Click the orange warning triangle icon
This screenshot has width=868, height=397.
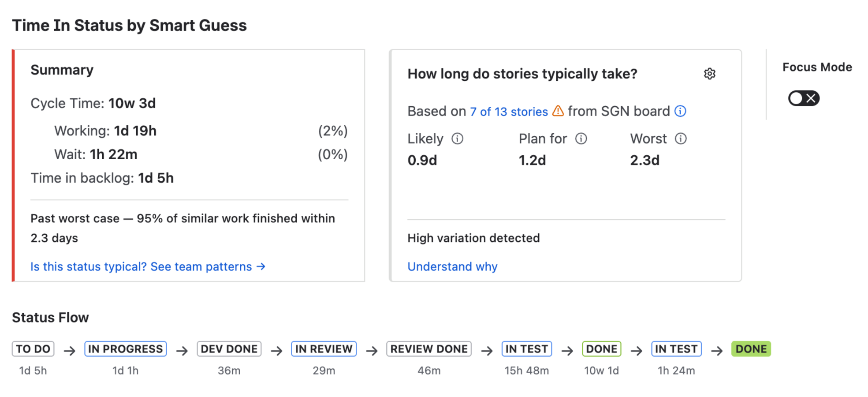[x=558, y=111]
